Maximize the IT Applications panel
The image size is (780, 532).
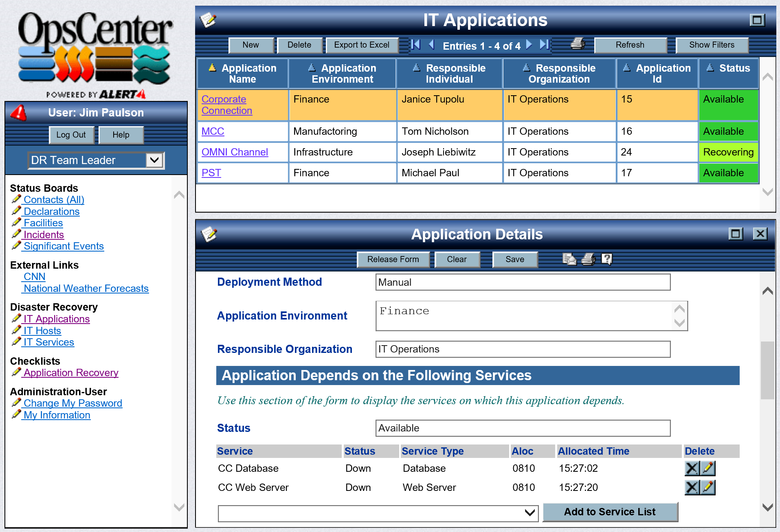coord(757,20)
